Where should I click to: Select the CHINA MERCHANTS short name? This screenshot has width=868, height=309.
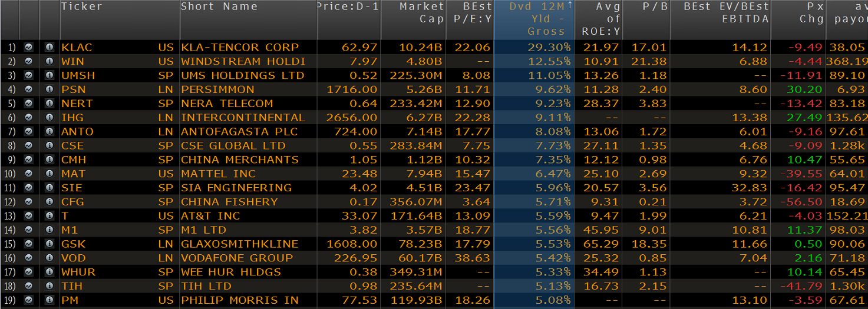pos(240,160)
